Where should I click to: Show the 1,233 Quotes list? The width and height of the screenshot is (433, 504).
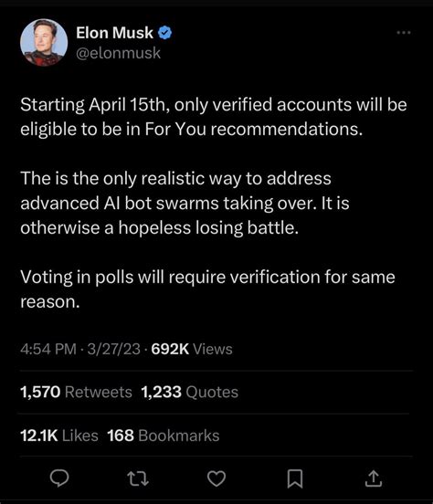pos(190,392)
